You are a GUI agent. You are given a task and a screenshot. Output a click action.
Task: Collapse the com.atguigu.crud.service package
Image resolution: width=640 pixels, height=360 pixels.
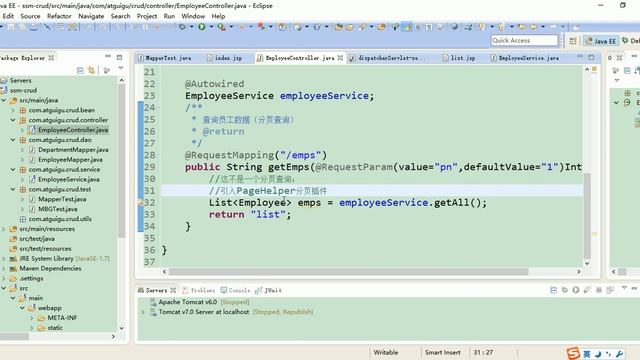pos(13,169)
